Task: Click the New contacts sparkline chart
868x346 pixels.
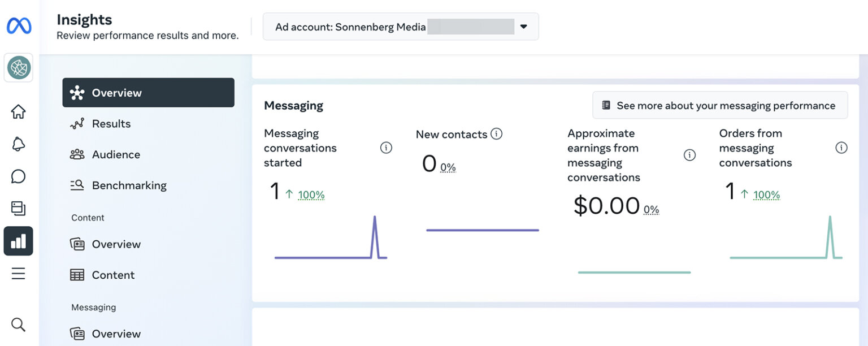Action: click(482, 230)
